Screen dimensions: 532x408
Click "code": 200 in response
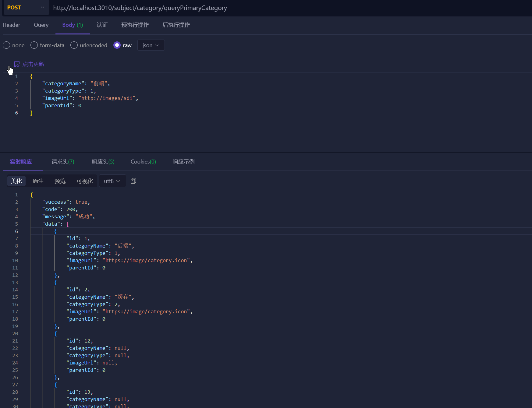(x=60, y=209)
